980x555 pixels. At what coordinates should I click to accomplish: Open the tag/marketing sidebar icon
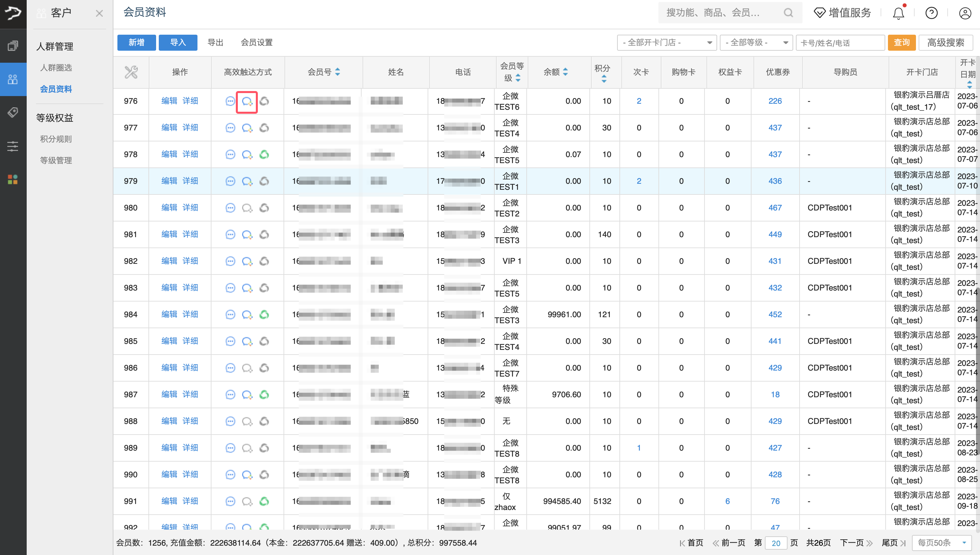pos(13,112)
